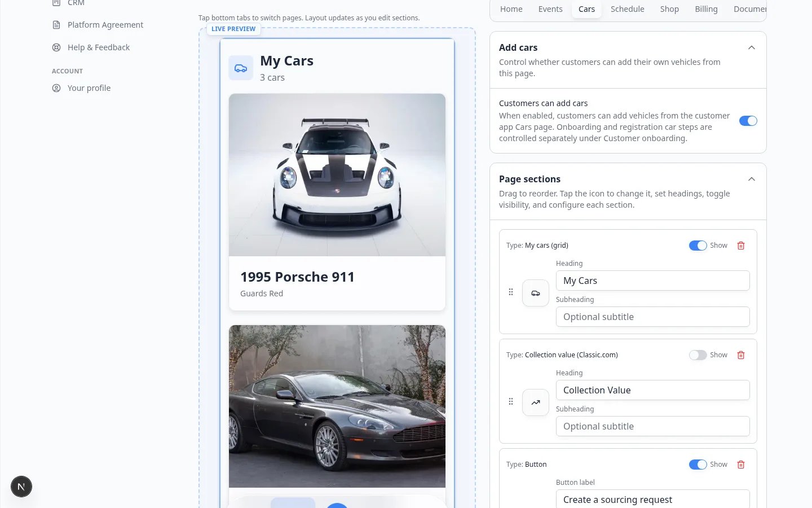Click the round N badge button
This screenshot has height=508, width=812.
click(21, 487)
